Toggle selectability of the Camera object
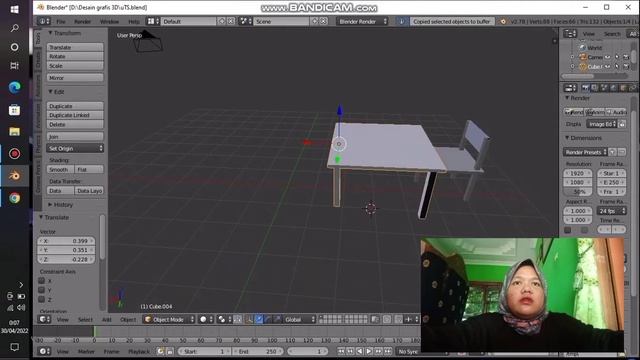This screenshot has height=360, width=640. coord(617,57)
